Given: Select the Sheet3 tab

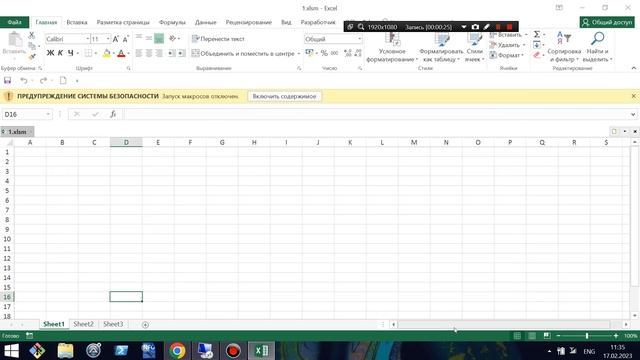Looking at the screenshot, I should pyautogui.click(x=113, y=324).
